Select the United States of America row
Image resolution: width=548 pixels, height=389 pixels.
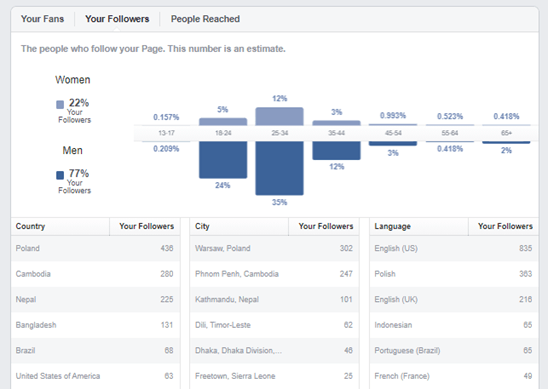point(95,376)
